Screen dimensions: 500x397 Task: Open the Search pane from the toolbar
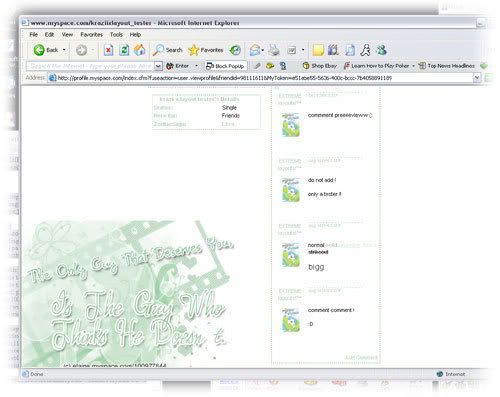click(x=167, y=50)
